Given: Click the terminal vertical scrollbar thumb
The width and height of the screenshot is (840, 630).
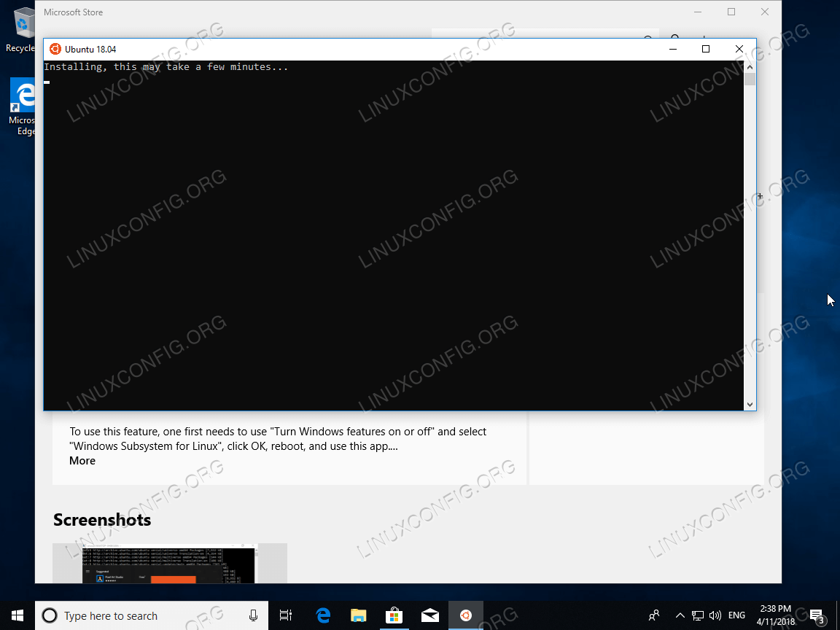Looking at the screenshot, I should [750, 79].
